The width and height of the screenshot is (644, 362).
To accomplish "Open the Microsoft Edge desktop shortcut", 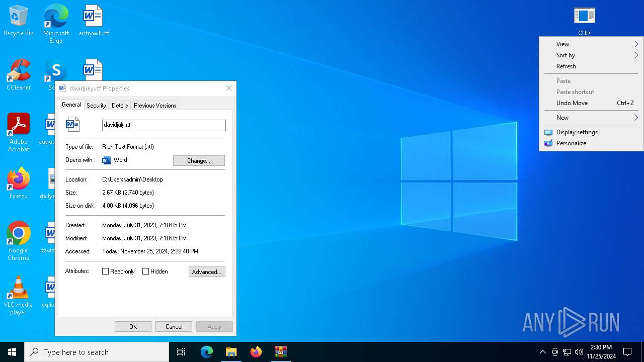I will [56, 23].
